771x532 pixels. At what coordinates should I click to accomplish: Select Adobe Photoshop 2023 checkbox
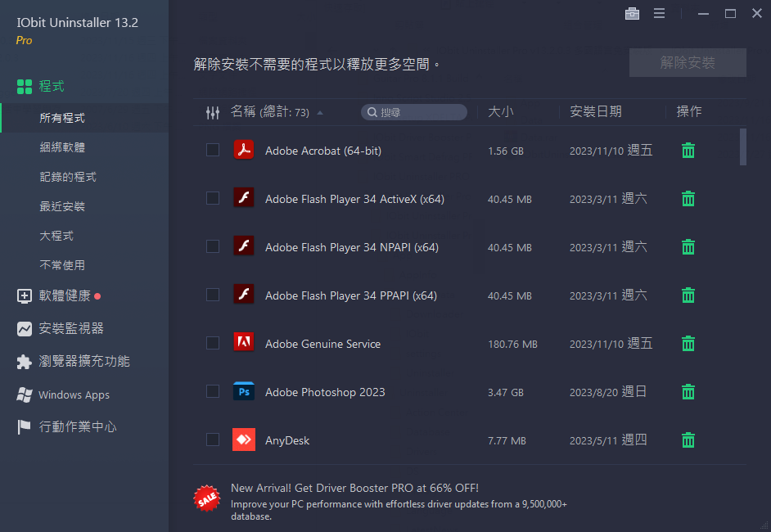213,391
